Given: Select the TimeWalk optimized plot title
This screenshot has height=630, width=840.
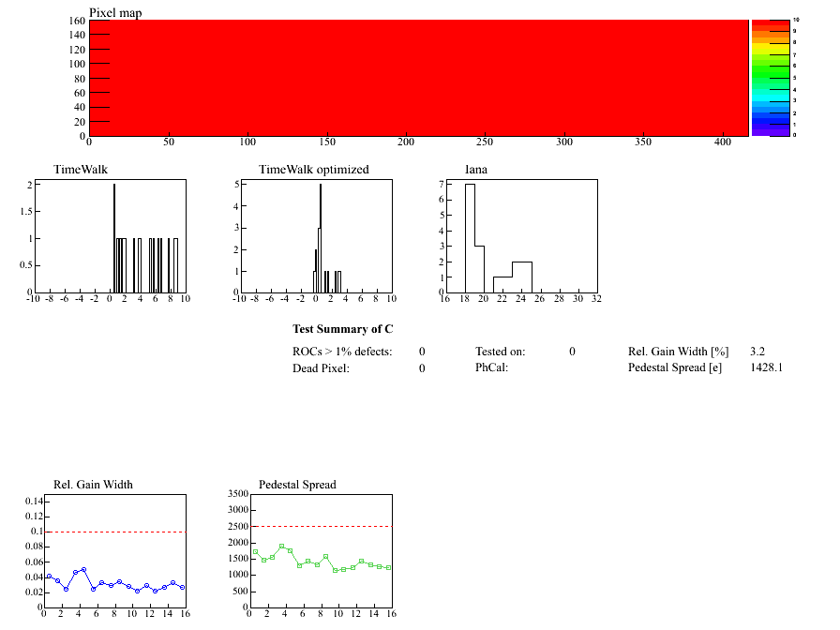Looking at the screenshot, I should pos(313,170).
